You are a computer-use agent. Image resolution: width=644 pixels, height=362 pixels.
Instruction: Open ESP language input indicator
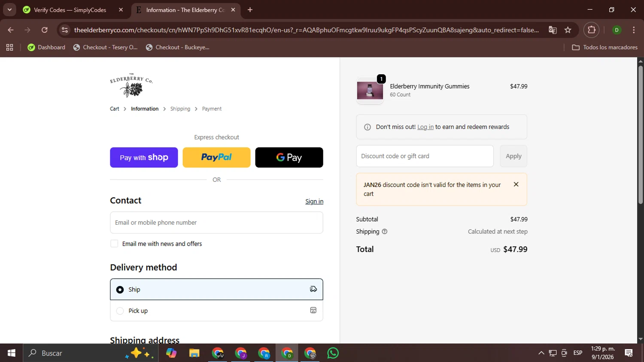pyautogui.click(x=578, y=353)
